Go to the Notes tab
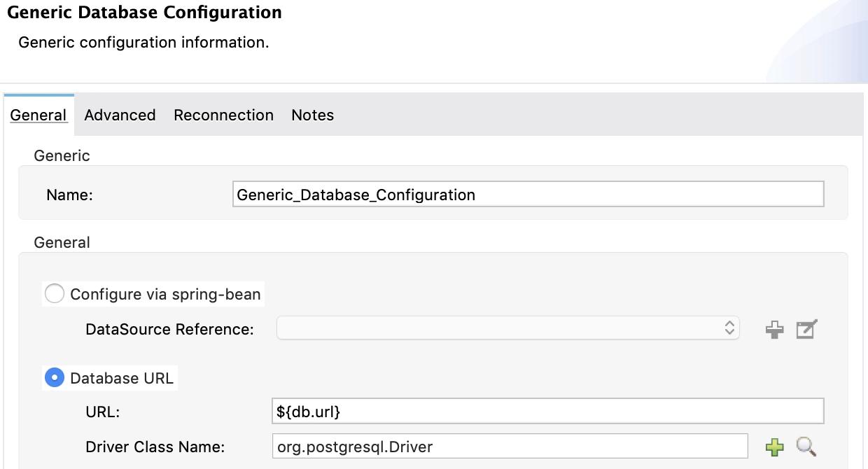The width and height of the screenshot is (868, 469). coord(312,115)
